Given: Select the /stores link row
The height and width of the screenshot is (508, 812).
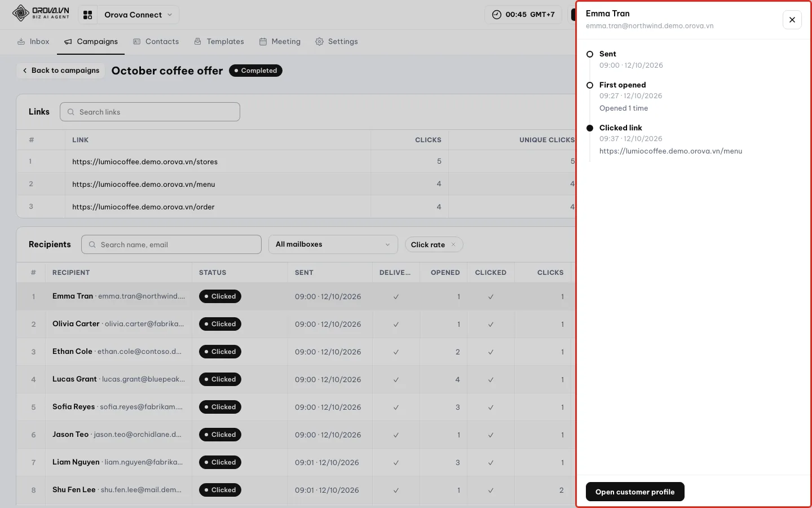Looking at the screenshot, I should pos(295,161).
